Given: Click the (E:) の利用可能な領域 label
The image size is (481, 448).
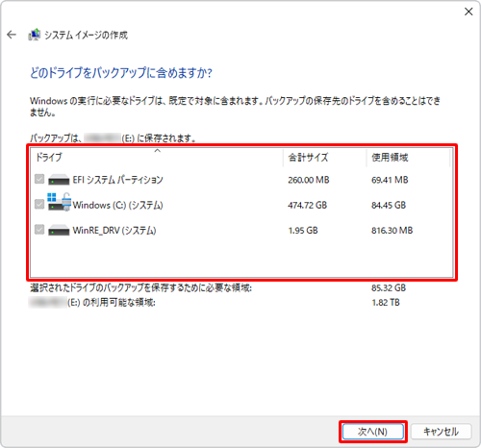Looking at the screenshot, I should tap(112, 303).
